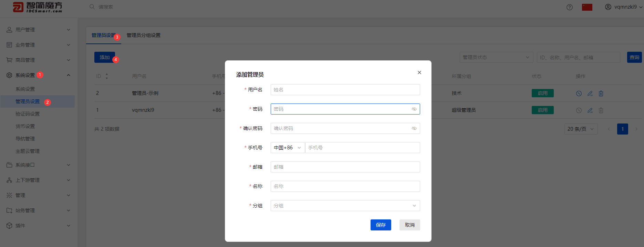This screenshot has height=247, width=644.
Task: Click edit pencil icon for 管理员-示例 row
Action: [590, 93]
